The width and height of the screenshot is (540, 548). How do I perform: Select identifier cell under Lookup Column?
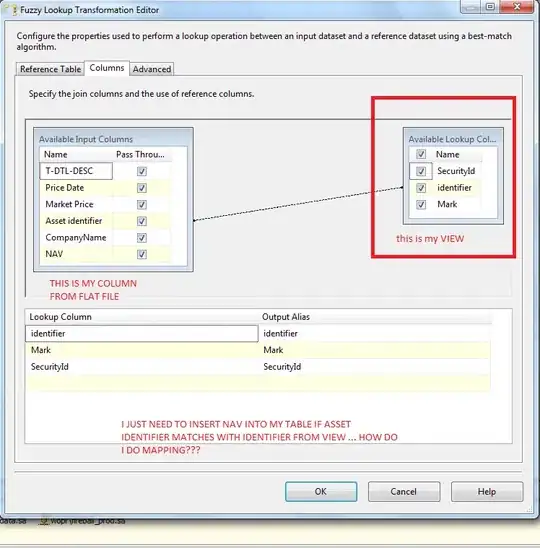tap(142, 333)
